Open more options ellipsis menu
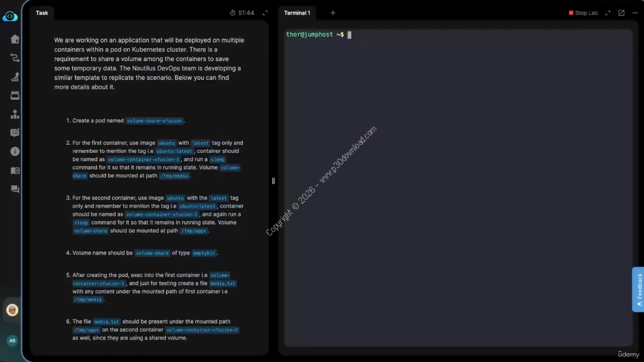644x362 pixels. click(x=635, y=13)
